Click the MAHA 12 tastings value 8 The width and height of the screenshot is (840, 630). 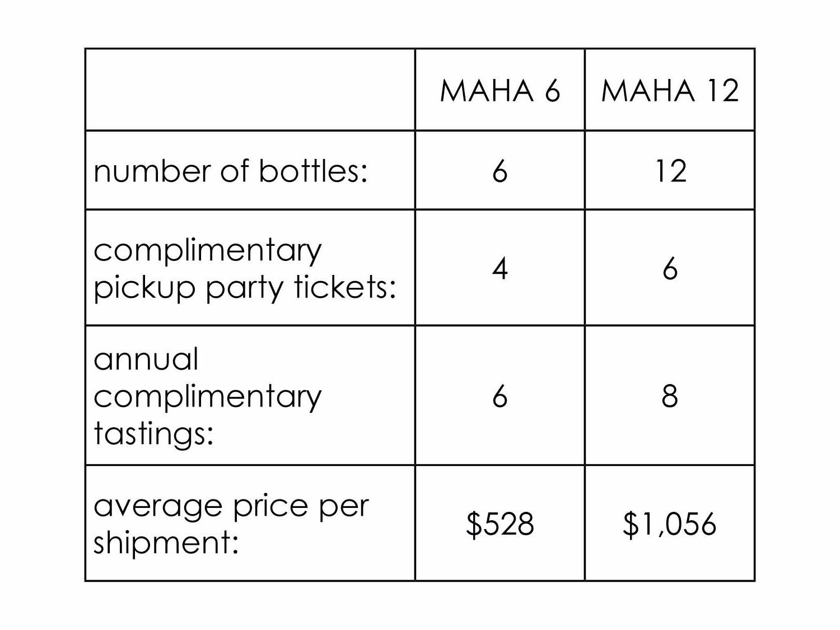point(670,396)
